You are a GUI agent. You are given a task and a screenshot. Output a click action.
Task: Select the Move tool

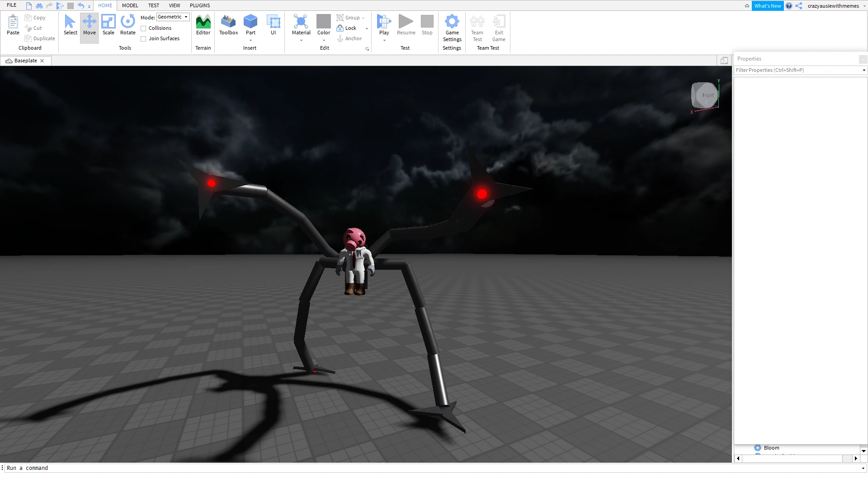coord(90,25)
